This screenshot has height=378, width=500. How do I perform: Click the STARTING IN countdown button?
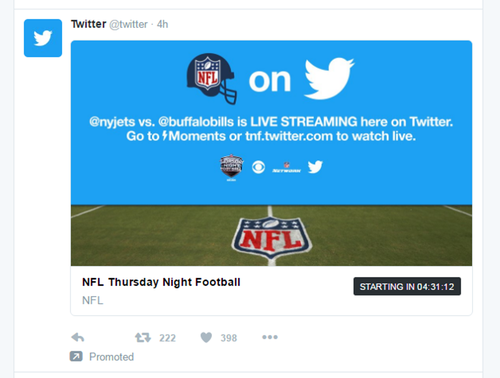(407, 286)
